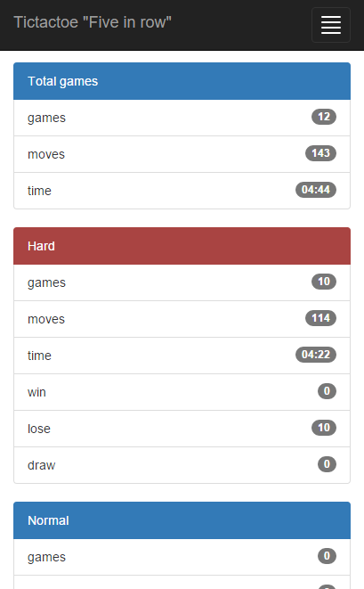Screen dimensions: 364x589
Task: Select the time row in Hard panel
Action: click(x=182, y=356)
